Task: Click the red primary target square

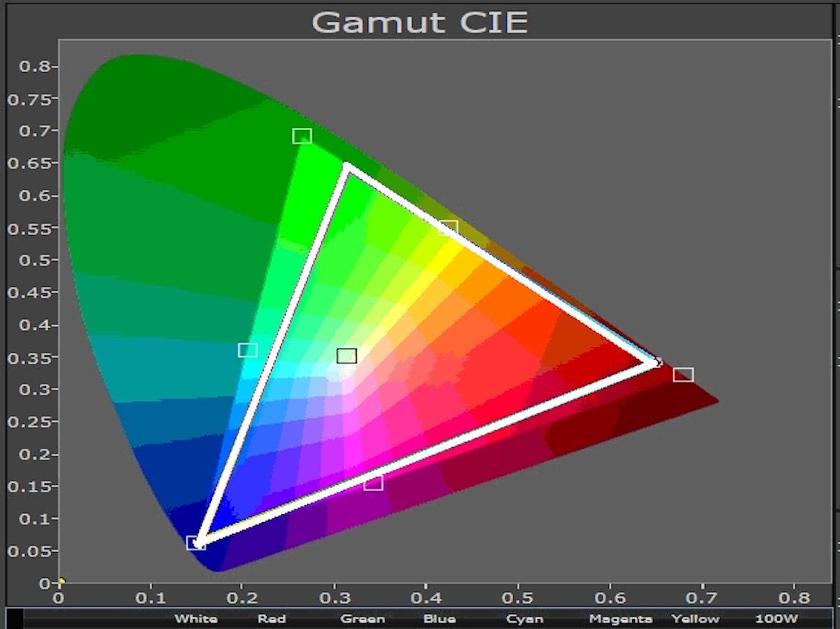Action: click(x=683, y=374)
